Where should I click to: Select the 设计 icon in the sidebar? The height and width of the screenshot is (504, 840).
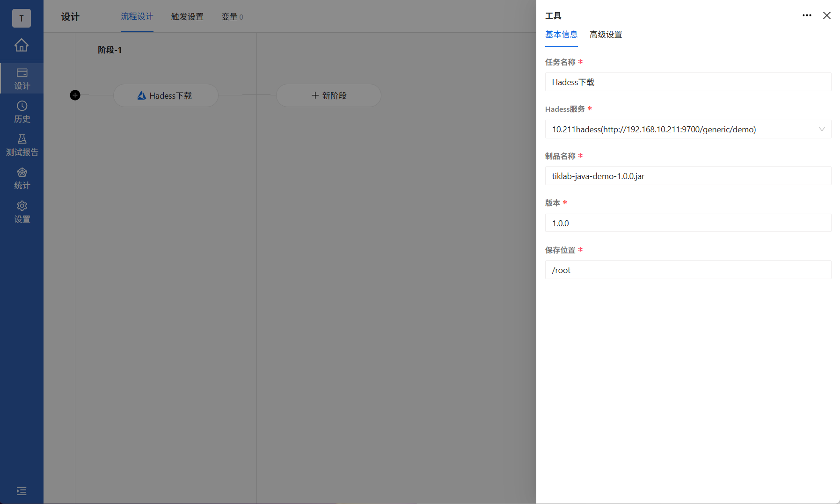[22, 78]
